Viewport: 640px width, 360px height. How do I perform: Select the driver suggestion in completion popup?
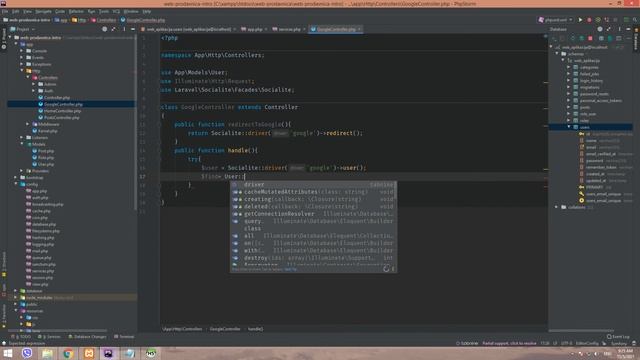(x=313, y=184)
